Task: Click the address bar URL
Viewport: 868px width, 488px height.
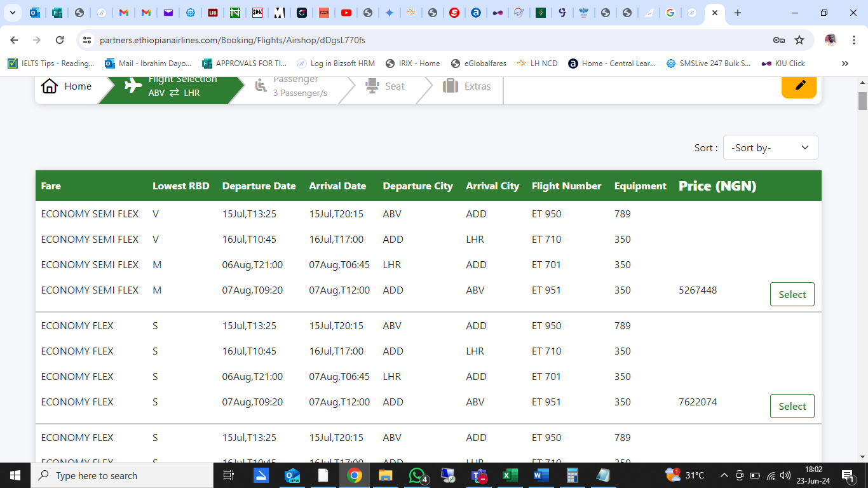Action: pyautogui.click(x=233, y=40)
